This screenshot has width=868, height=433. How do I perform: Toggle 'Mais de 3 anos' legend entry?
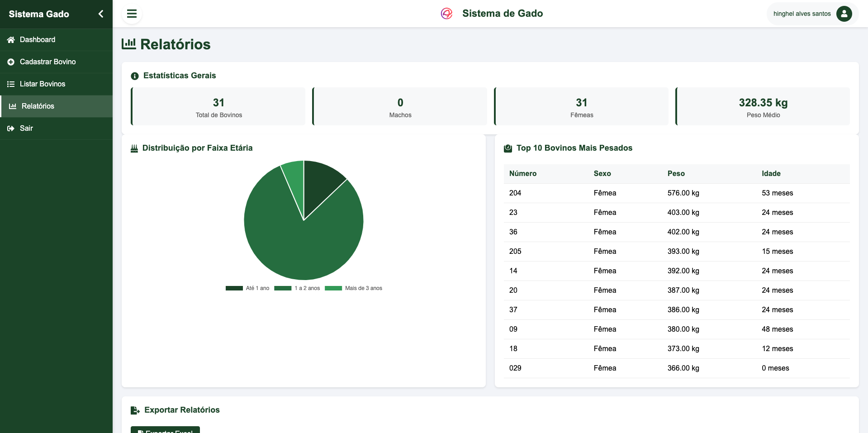[354, 288]
